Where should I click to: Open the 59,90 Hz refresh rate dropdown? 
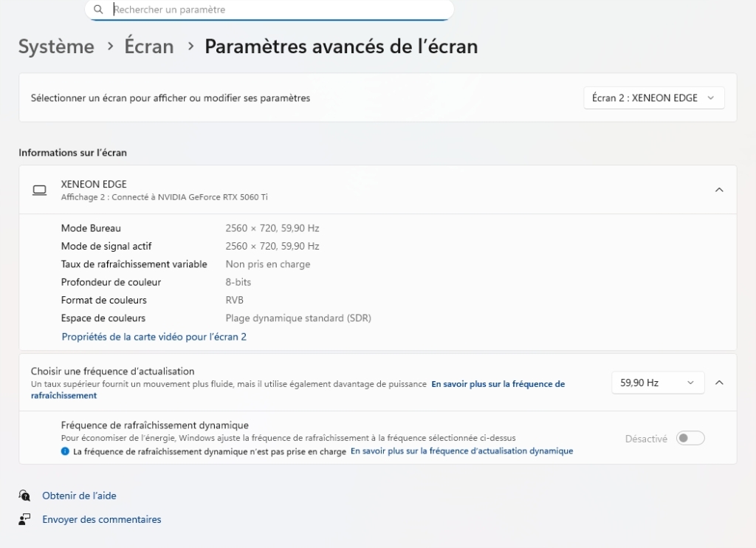click(x=657, y=383)
